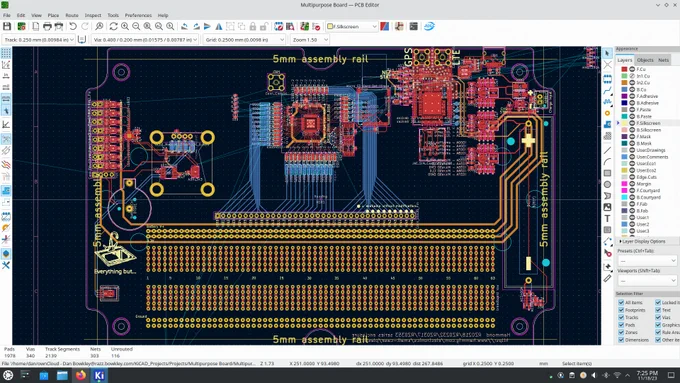The height and width of the screenshot is (383, 680).
Task: Open the footprint editor icon
Action: (x=278, y=26)
